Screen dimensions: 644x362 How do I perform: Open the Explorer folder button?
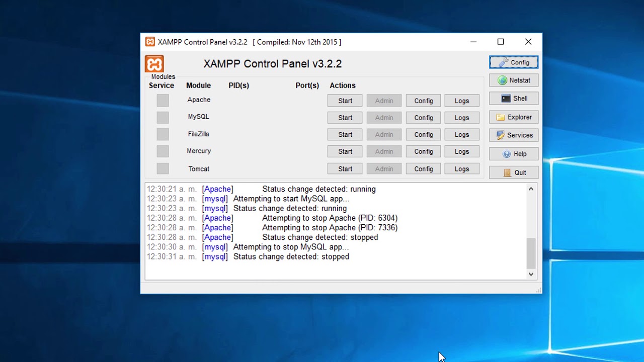(514, 117)
